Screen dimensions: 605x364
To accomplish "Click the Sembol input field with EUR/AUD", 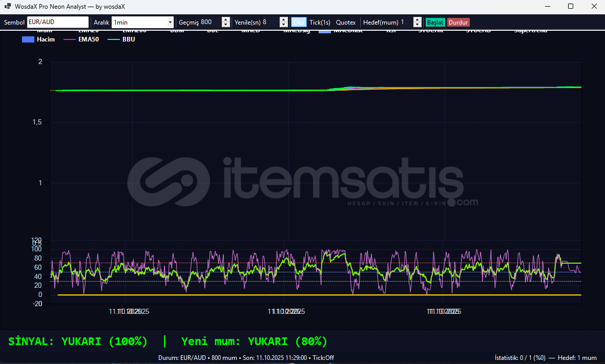I will [x=57, y=23].
